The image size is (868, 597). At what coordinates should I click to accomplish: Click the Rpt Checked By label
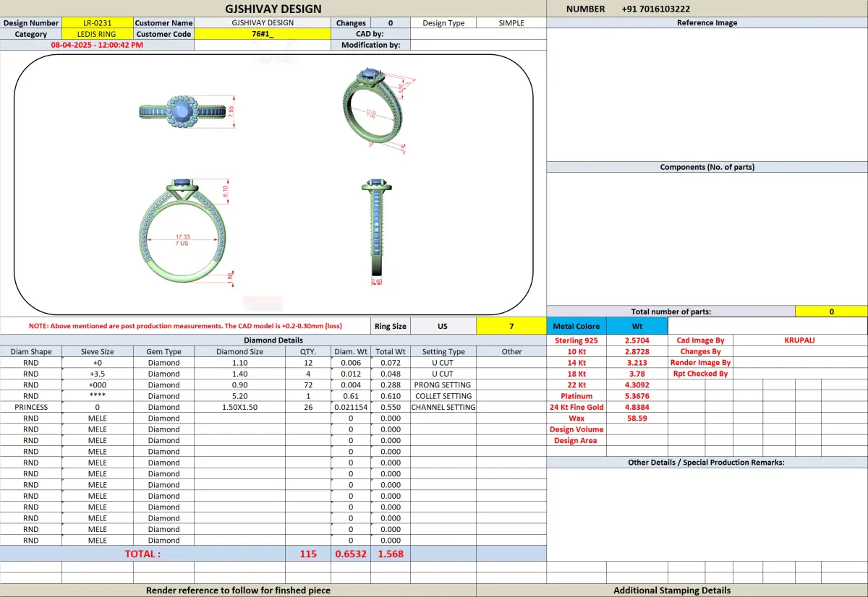[700, 374]
